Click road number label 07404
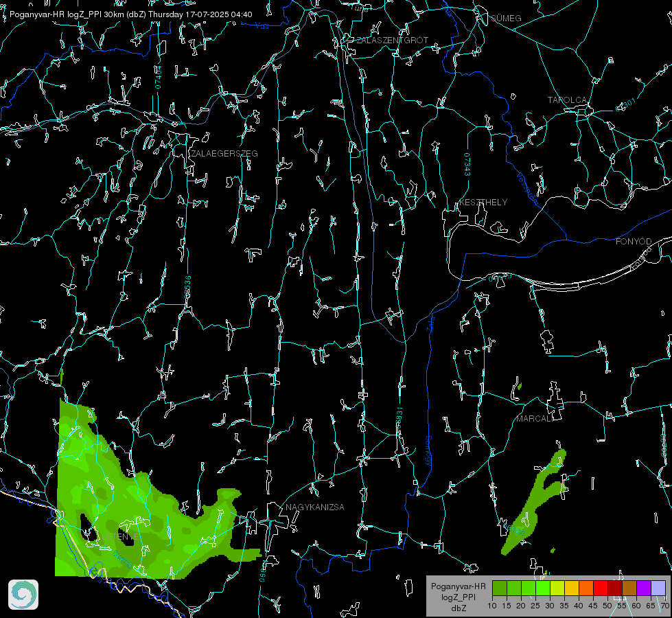The width and height of the screenshot is (672, 618). (x=158, y=77)
